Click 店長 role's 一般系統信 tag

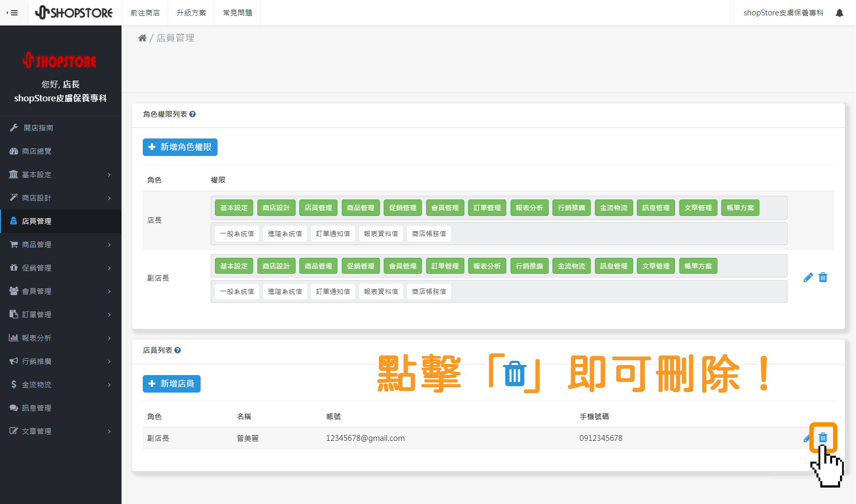[237, 233]
